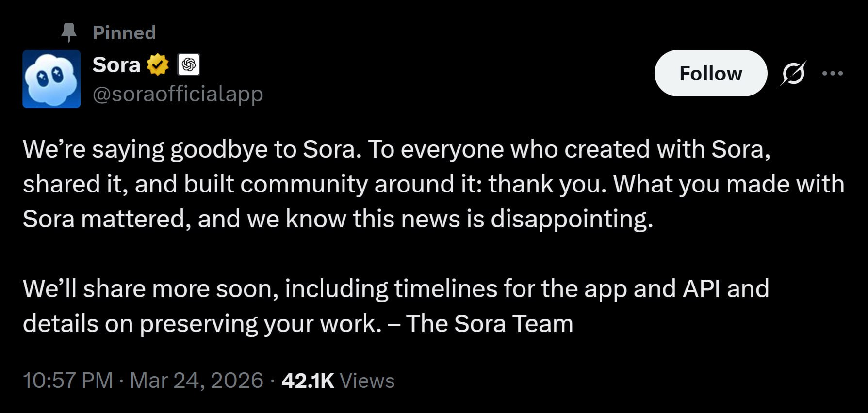
Task: Click the Pinned label text
Action: tap(124, 32)
